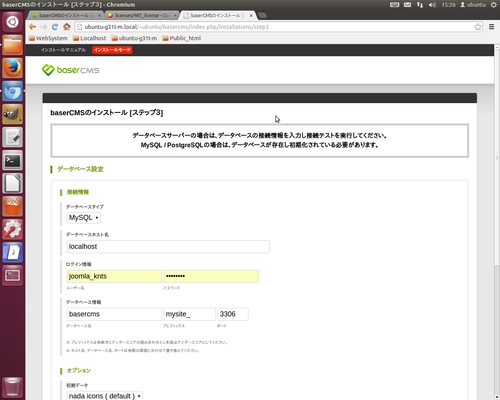Bookmark this page with star icon

[478, 27]
